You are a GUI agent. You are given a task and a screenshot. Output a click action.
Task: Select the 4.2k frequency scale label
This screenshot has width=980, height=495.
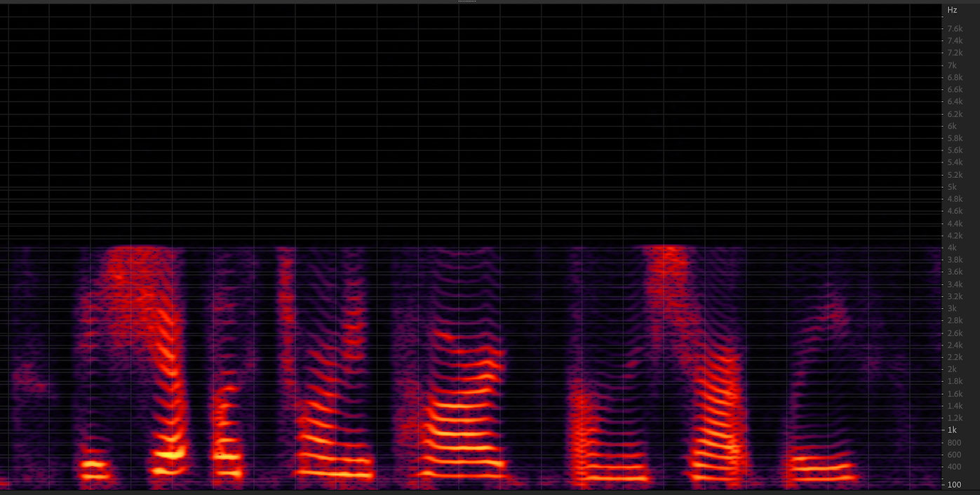coord(955,236)
